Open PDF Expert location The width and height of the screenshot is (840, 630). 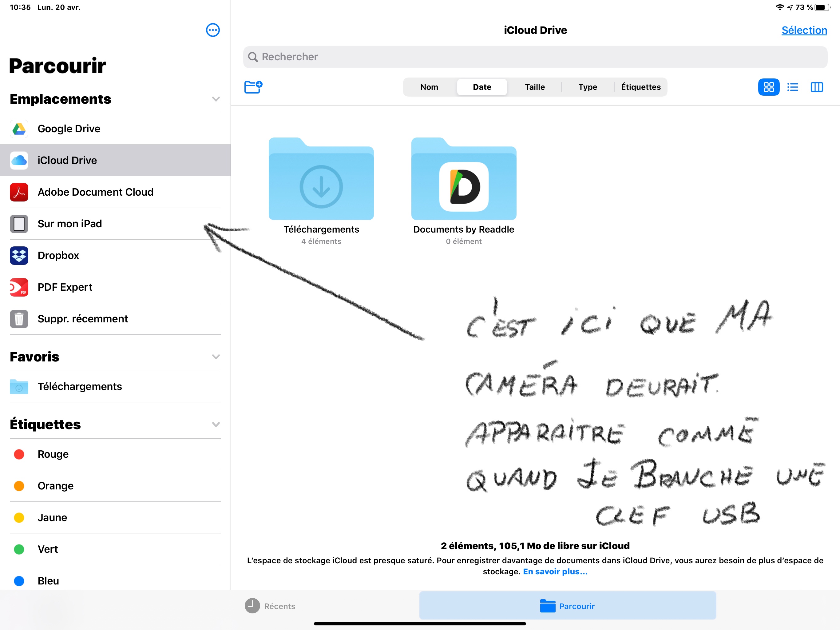click(x=65, y=287)
